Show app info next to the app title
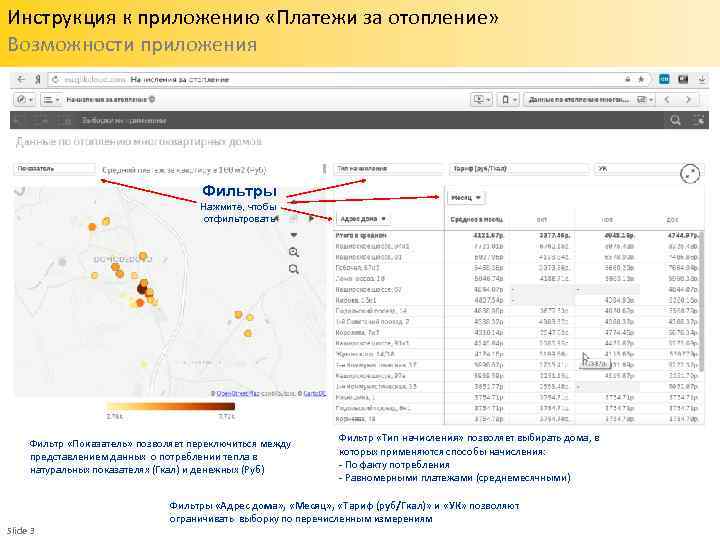Image resolution: width=720 pixels, height=540 pixels. click(x=152, y=99)
